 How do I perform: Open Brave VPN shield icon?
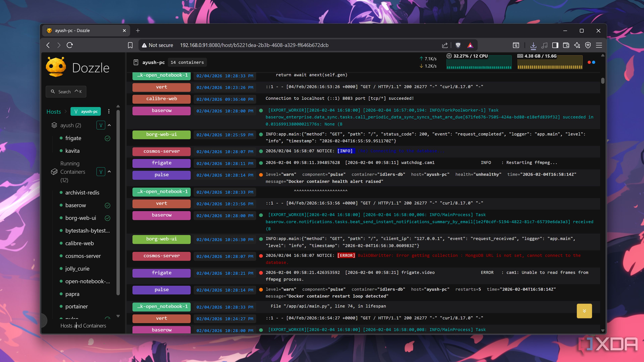588,45
